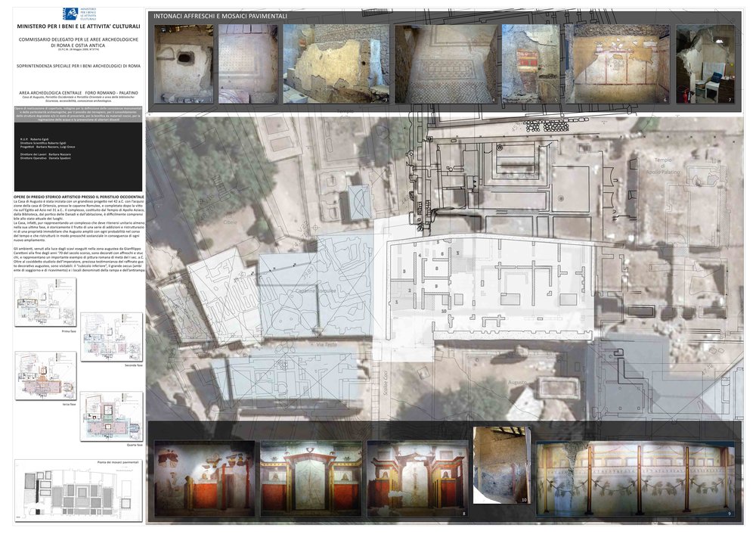Open the plan thumbnail labeled Seconda fase
Image resolution: width=756 pixels, height=534 pixels.
[111, 337]
